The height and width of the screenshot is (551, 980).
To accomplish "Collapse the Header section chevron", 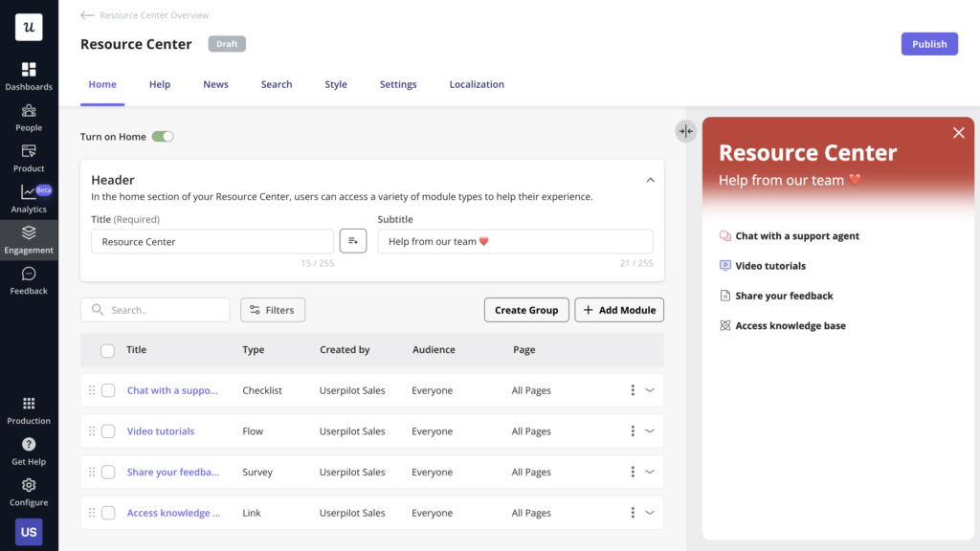I will coord(651,179).
